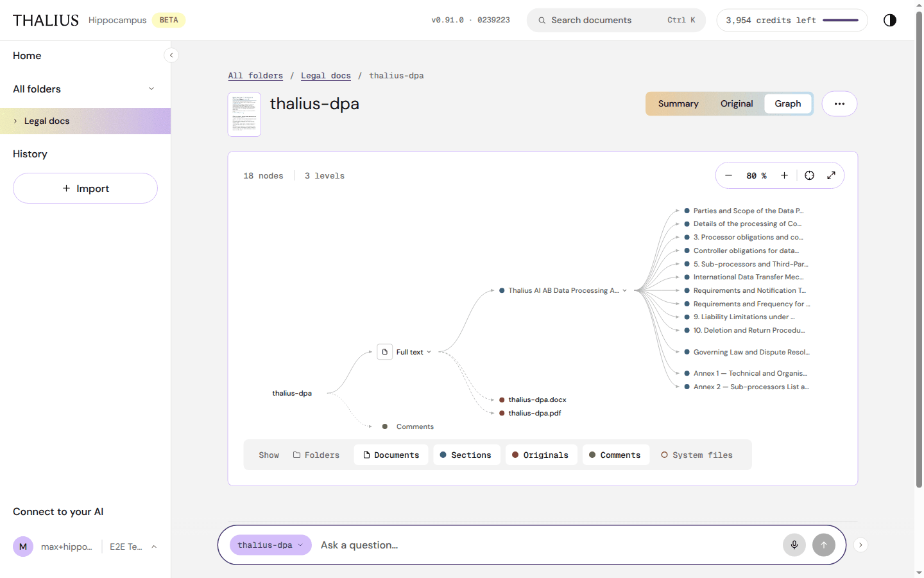Collapse the Full text node chevron
The width and height of the screenshot is (924, 578).
pos(429,352)
